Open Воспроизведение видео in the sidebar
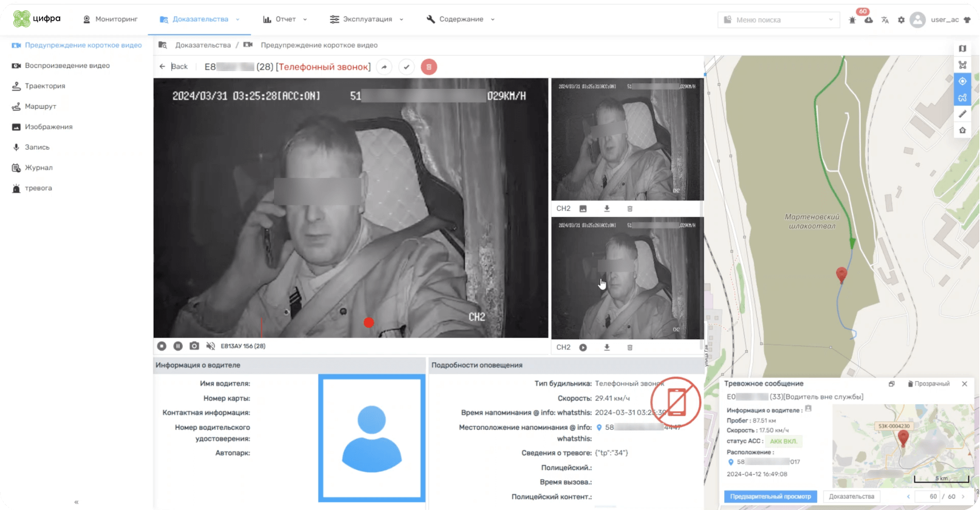Screen dimensions: 980x510 click(61, 66)
